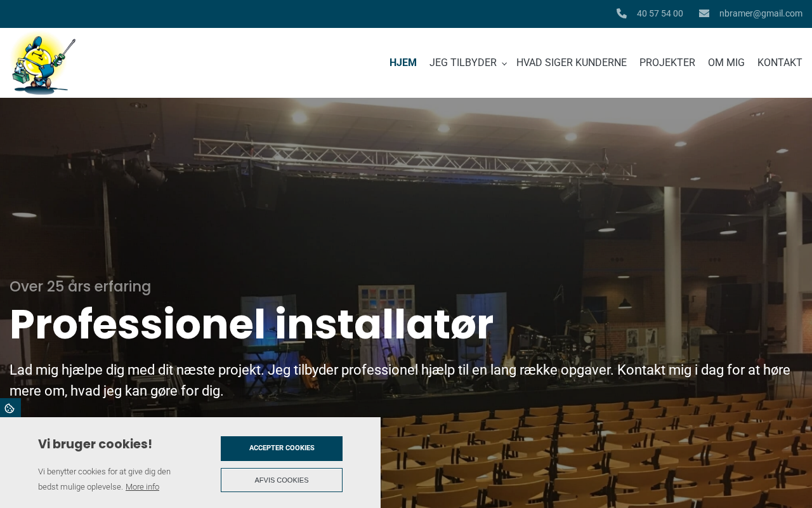Click the Professionel installatør headline
This screenshot has width=812, height=508.
(251, 324)
